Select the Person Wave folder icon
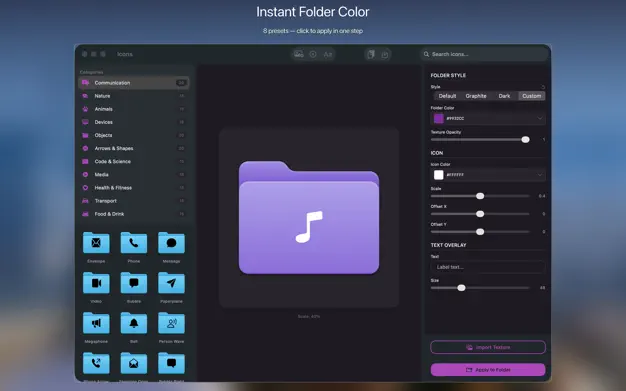The height and width of the screenshot is (391, 626). (171, 323)
